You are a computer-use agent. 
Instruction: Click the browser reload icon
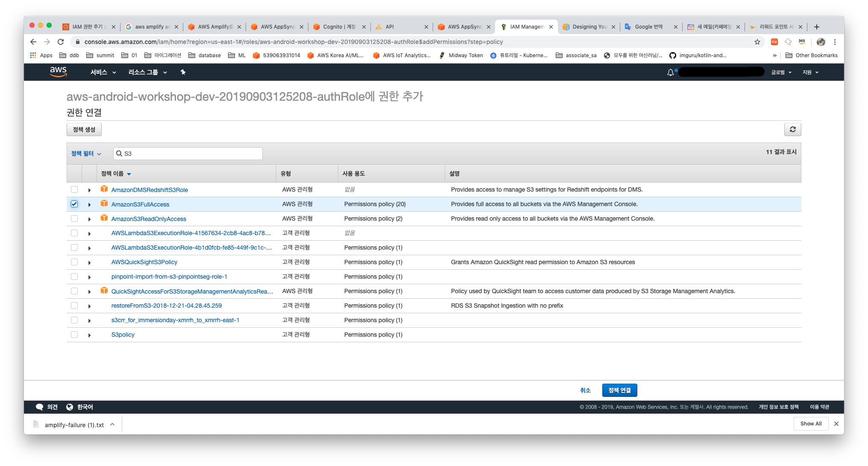tap(61, 42)
